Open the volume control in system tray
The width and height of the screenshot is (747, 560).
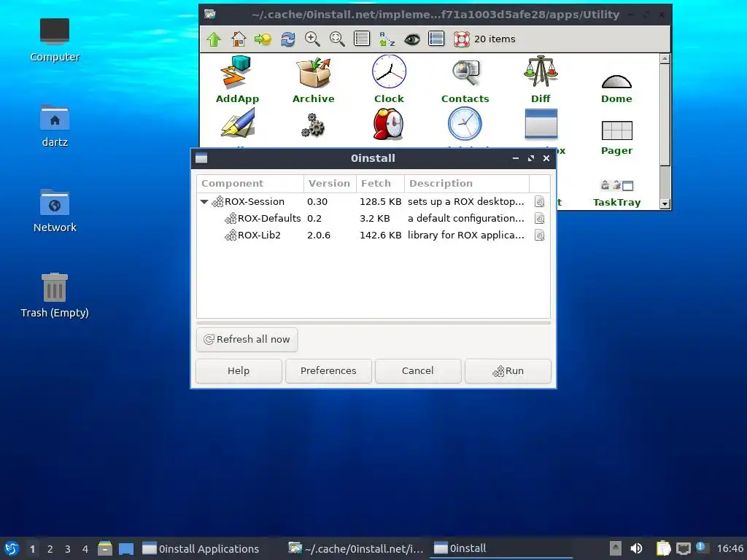[636, 548]
